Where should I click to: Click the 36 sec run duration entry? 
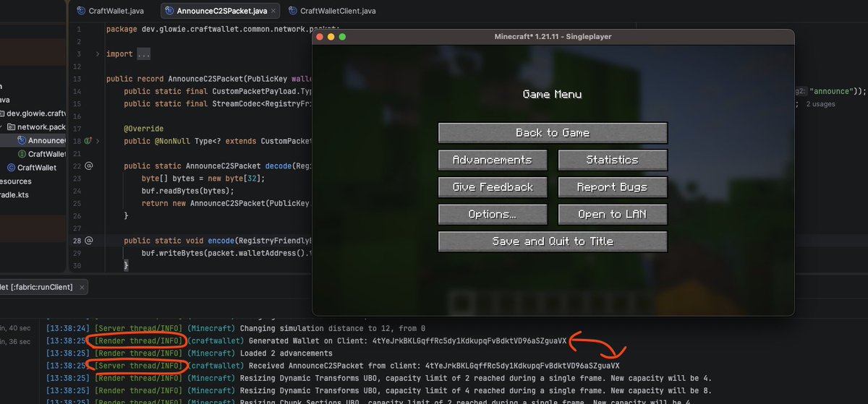[15, 341]
